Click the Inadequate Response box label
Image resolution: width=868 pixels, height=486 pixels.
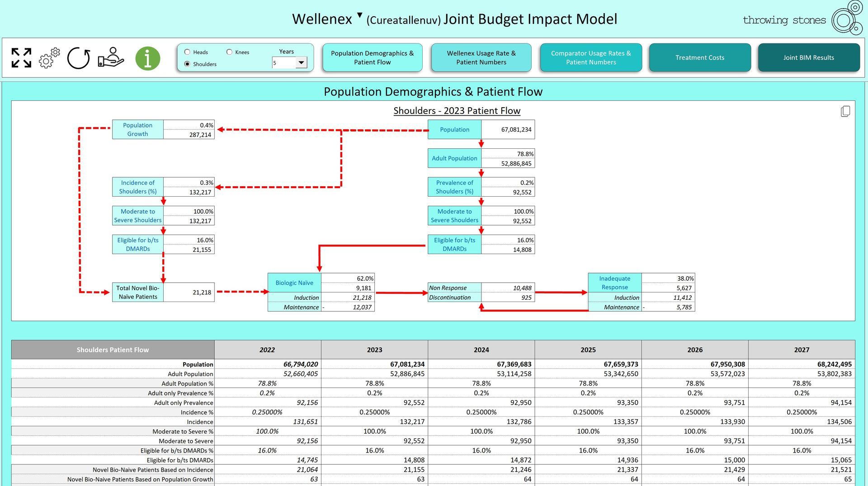coord(615,283)
